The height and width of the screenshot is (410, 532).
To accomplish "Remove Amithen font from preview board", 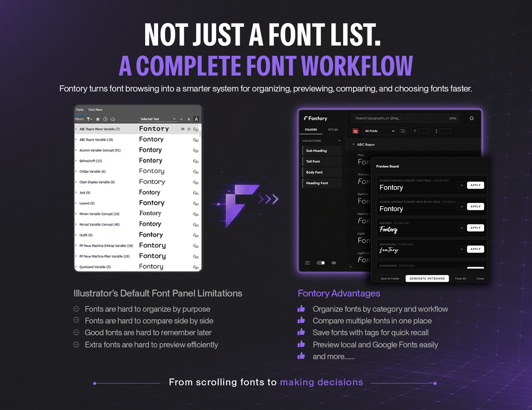I will (462, 228).
